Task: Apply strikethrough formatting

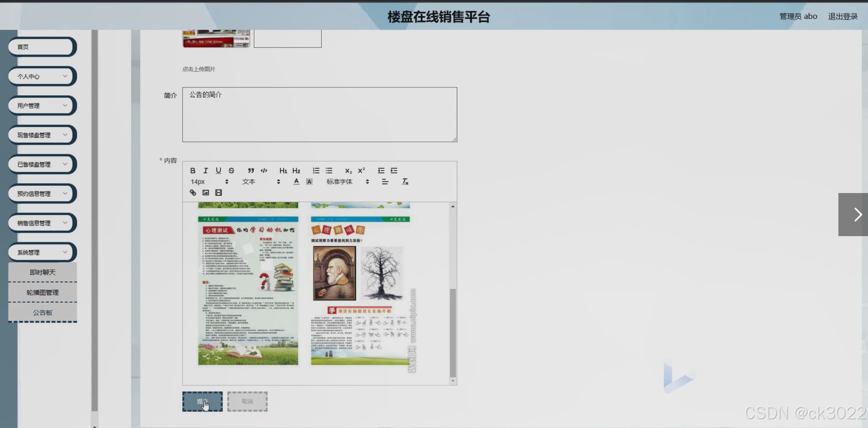Action: (x=231, y=170)
